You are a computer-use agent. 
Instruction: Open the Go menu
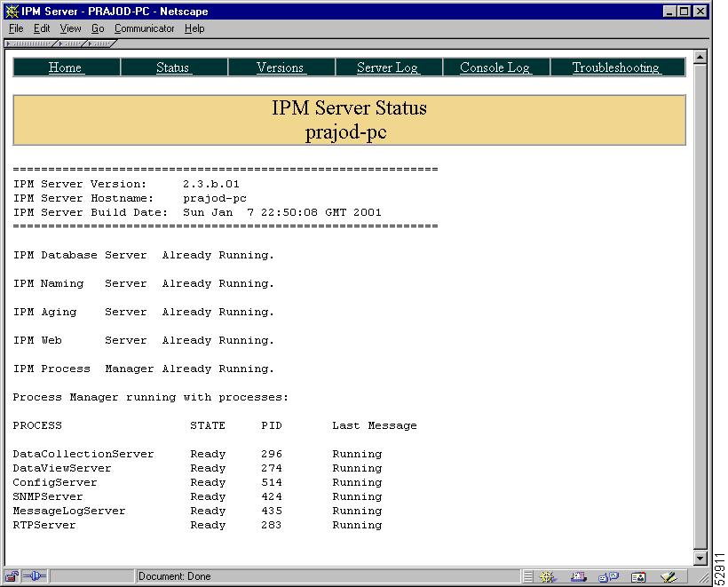click(98, 28)
